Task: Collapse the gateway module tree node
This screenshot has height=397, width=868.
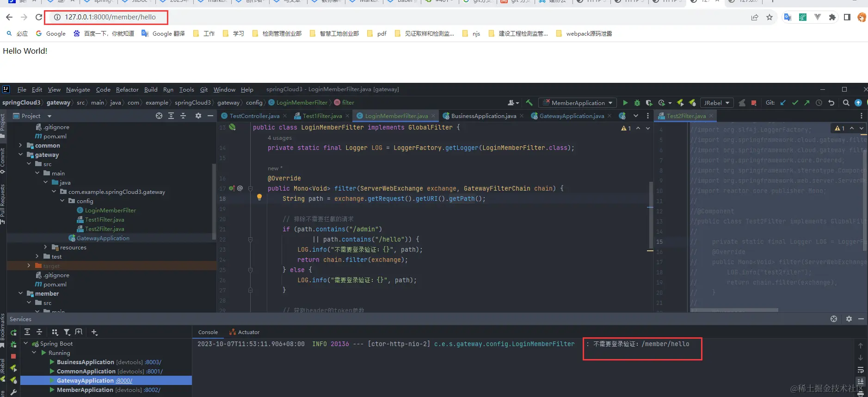Action: coord(20,155)
